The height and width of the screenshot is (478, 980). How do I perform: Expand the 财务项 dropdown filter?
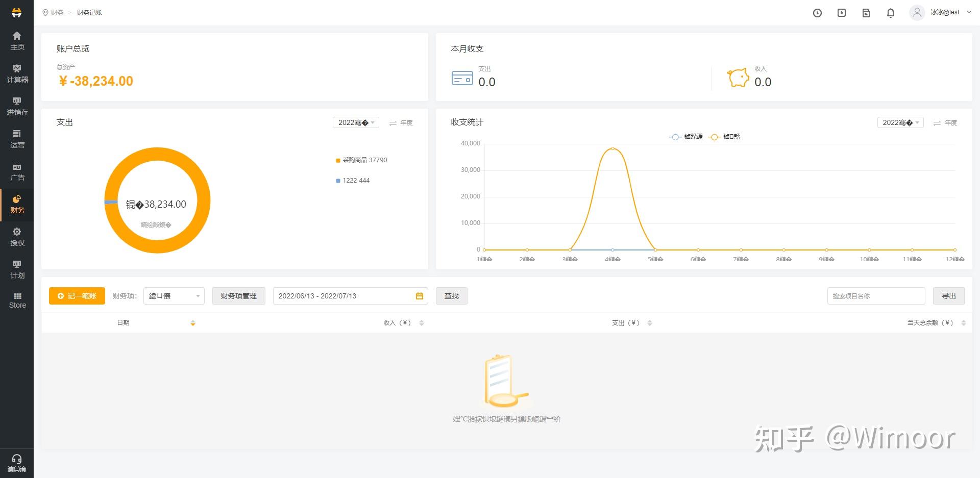click(x=174, y=296)
